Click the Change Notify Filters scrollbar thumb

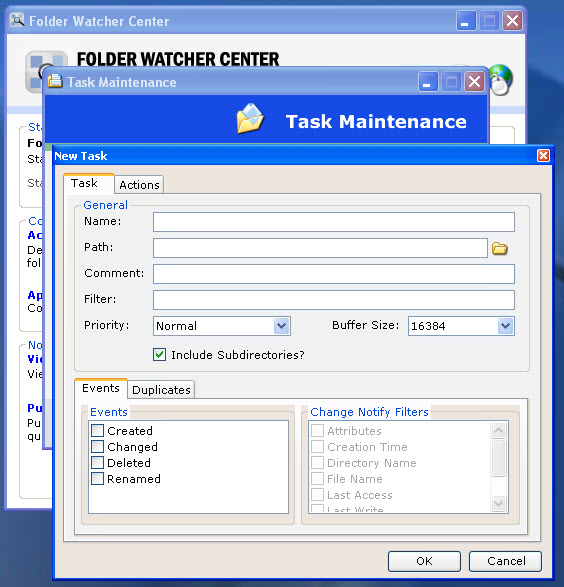(x=499, y=457)
